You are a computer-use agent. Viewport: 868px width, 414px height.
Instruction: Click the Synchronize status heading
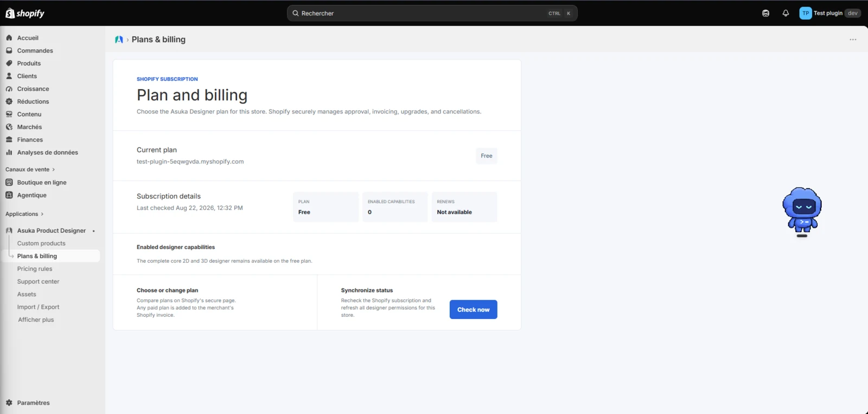367,290
